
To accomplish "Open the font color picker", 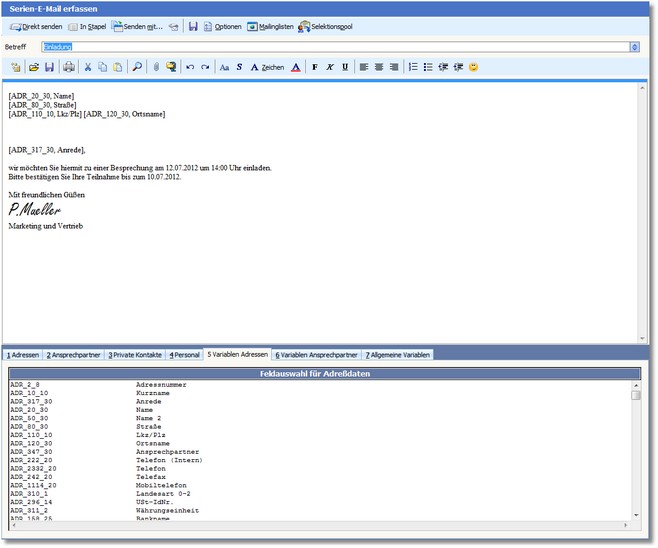I will point(295,67).
